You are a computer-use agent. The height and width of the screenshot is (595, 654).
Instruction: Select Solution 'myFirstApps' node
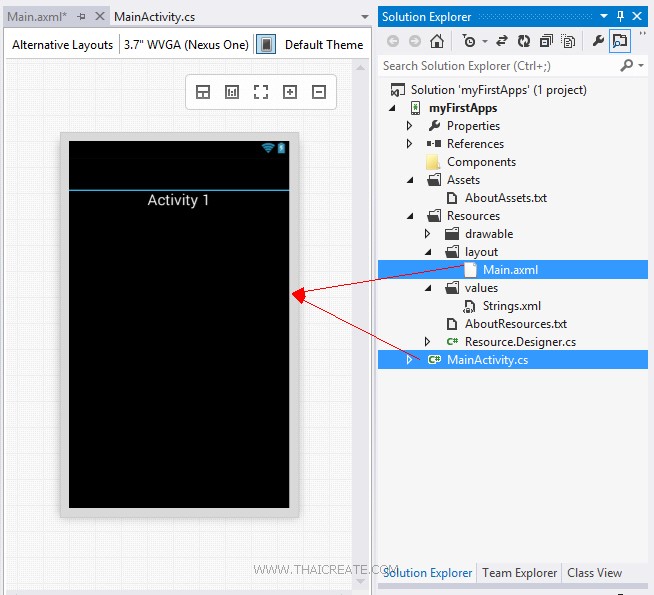(x=498, y=90)
